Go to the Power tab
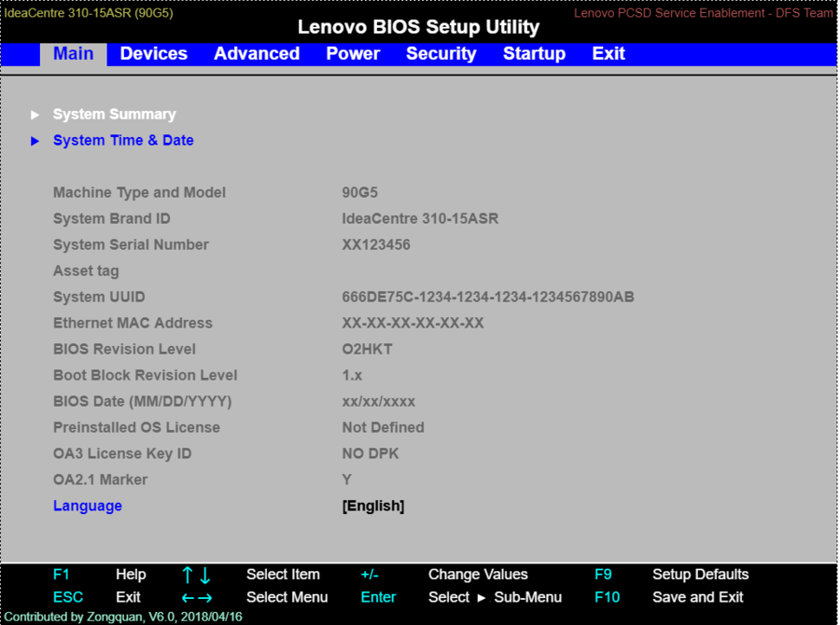The height and width of the screenshot is (625, 840). click(353, 54)
